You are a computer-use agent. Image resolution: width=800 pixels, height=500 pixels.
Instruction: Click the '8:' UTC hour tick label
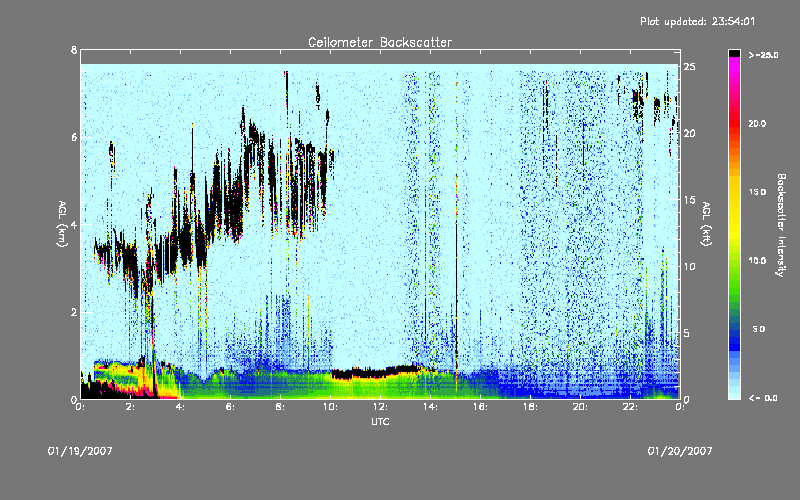pos(281,407)
